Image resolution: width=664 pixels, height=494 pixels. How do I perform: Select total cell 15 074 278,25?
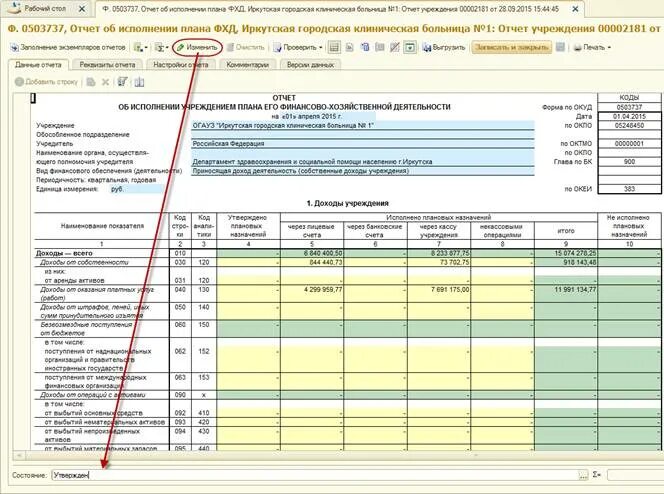tap(566, 253)
